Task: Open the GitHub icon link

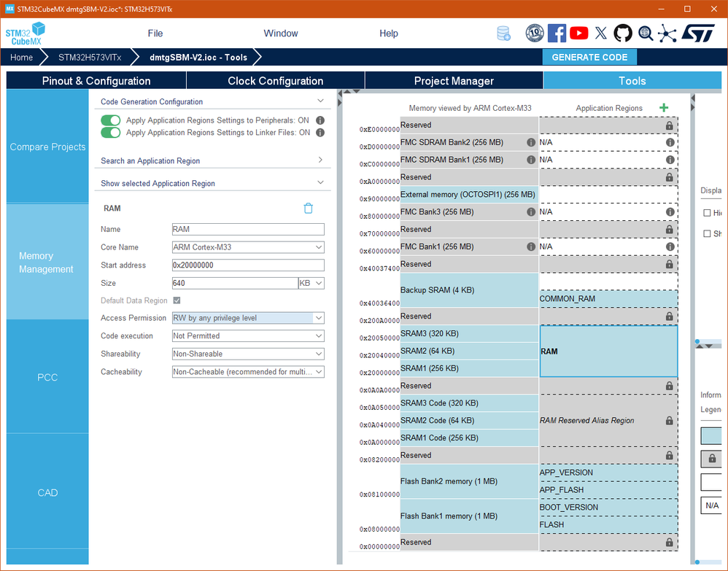Action: [x=623, y=34]
